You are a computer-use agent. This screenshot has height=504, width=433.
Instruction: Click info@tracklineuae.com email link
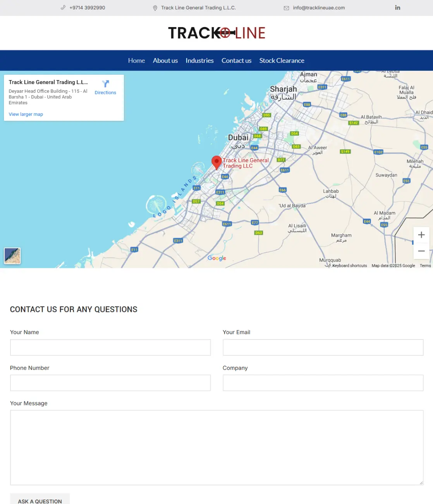point(319,8)
